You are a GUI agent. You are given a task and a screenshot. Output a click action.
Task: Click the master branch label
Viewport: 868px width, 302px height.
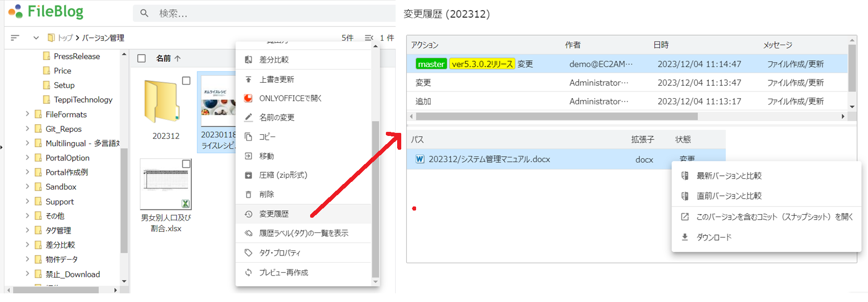pos(431,64)
